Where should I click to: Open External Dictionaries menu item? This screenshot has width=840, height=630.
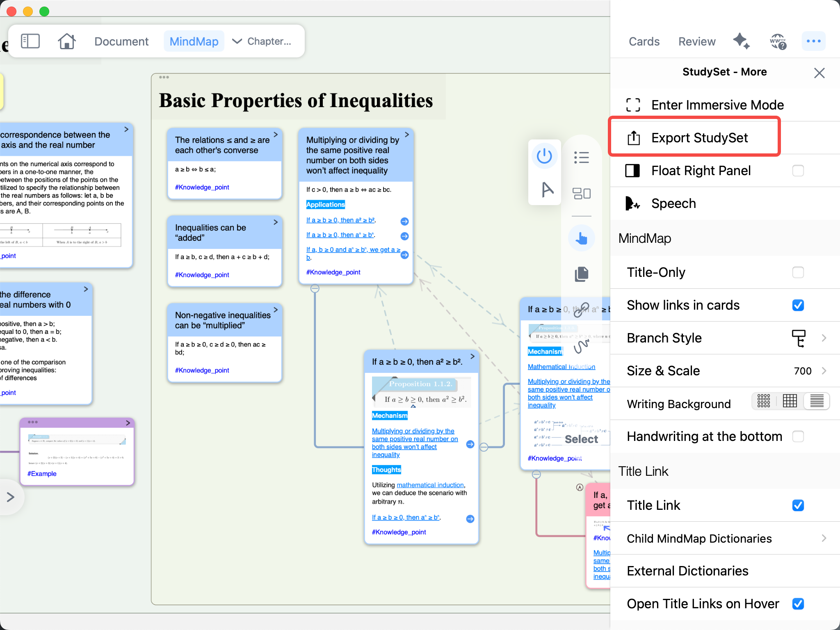point(725,571)
